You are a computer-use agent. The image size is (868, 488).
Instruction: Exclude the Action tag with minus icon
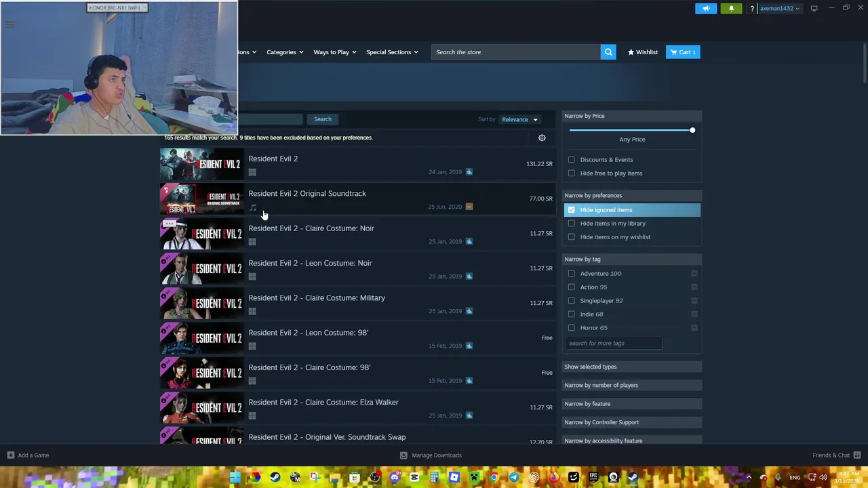point(694,287)
